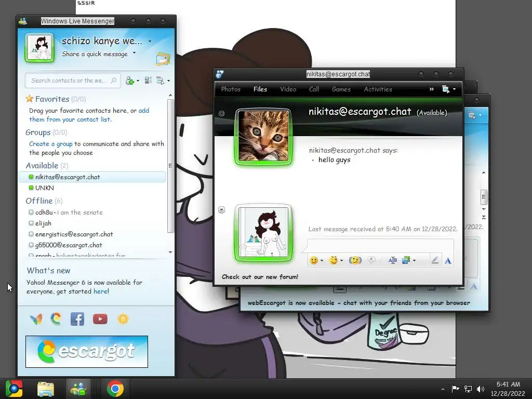
Task: Select nikitas@escargot.chat in contact list
Action: coord(92,177)
